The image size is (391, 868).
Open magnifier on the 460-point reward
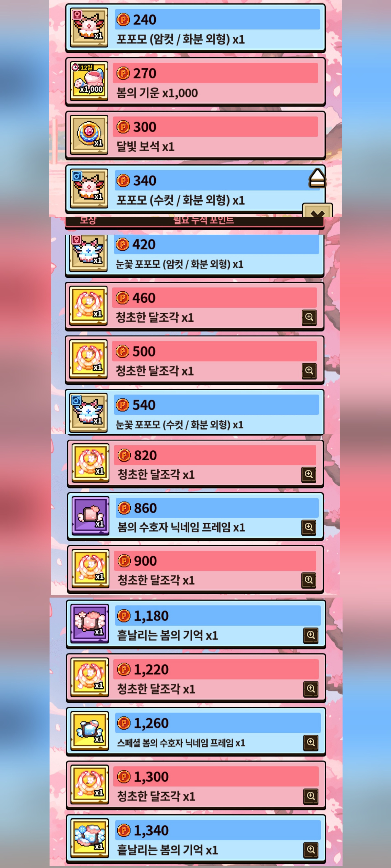[309, 317]
